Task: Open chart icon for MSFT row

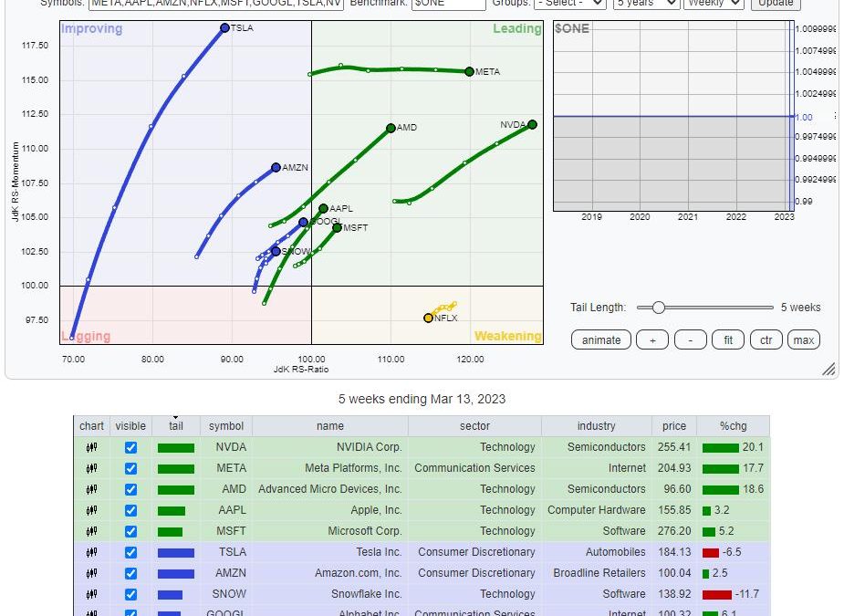Action: pyautogui.click(x=91, y=531)
